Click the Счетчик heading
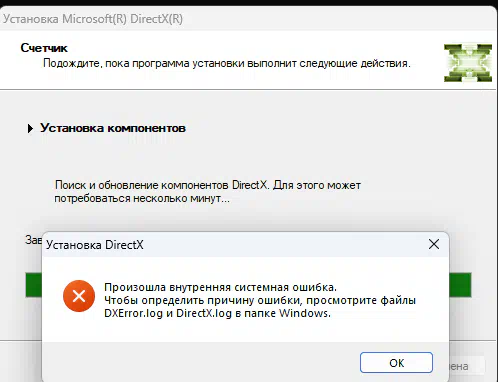This screenshot has height=382, width=498. coord(44,48)
